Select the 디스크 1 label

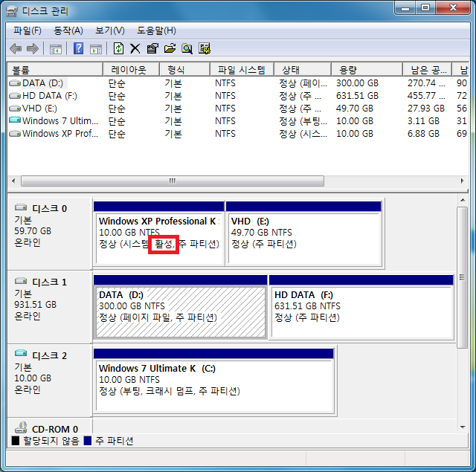[x=50, y=282]
